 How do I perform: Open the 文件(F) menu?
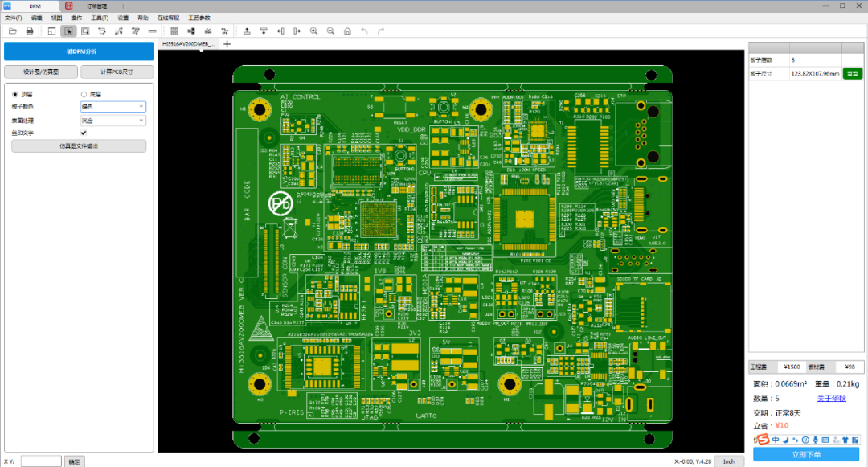(x=14, y=18)
